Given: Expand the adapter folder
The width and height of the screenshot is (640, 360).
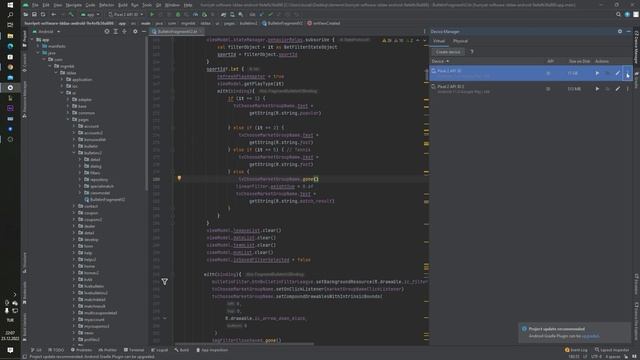Looking at the screenshot, I should click(x=68, y=100).
